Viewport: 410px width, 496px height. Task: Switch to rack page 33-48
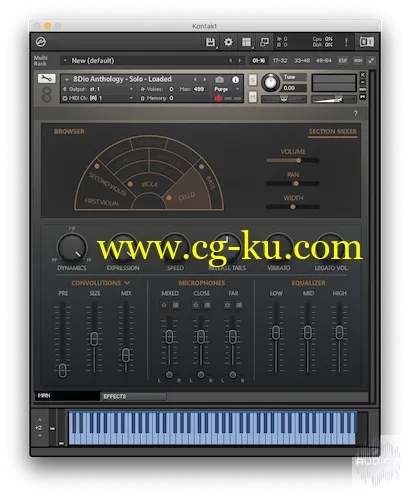302,60
